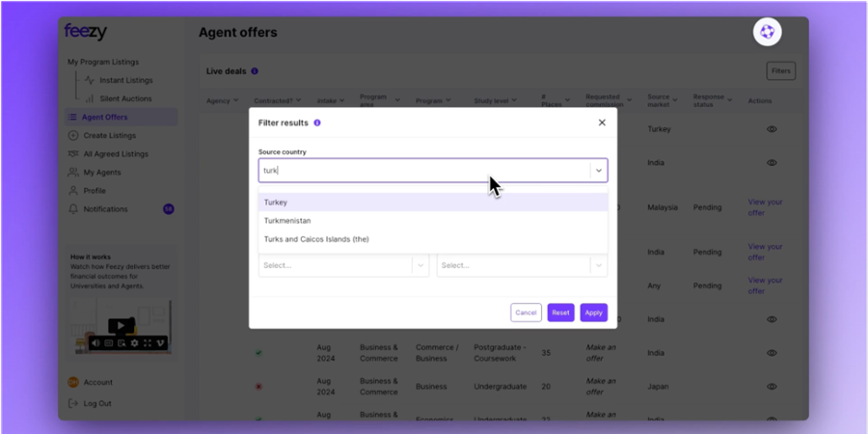Viewport: 868px width, 434px height.
Task: Sort by the Study level column
Action: click(495, 100)
